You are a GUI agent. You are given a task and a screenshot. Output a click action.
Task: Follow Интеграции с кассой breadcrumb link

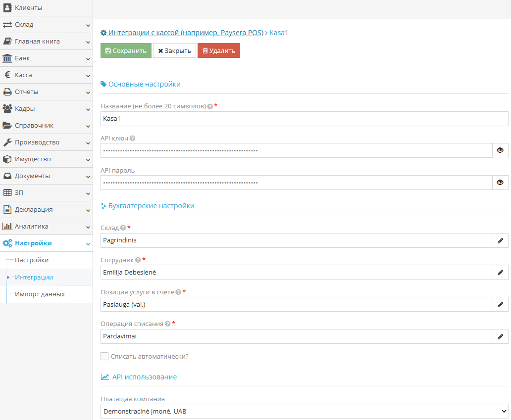(x=185, y=33)
